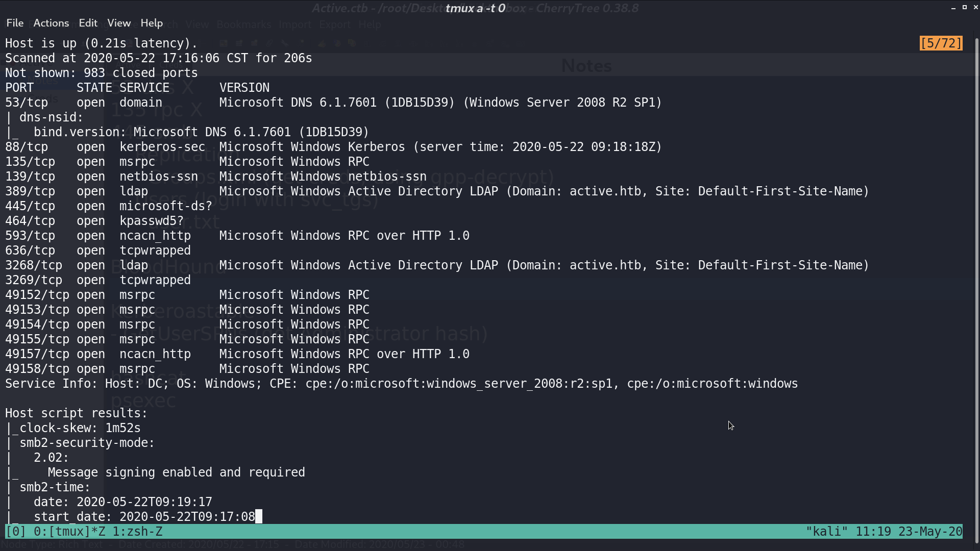Screen dimensions: 980x551
Task: Click the 389/tcp port entry
Action: pyautogui.click(x=30, y=191)
